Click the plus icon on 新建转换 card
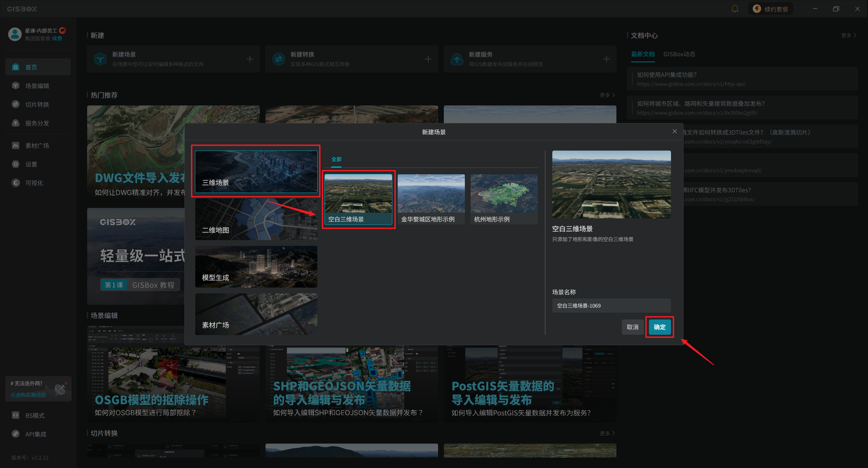The width and height of the screenshot is (868, 468). (428, 59)
